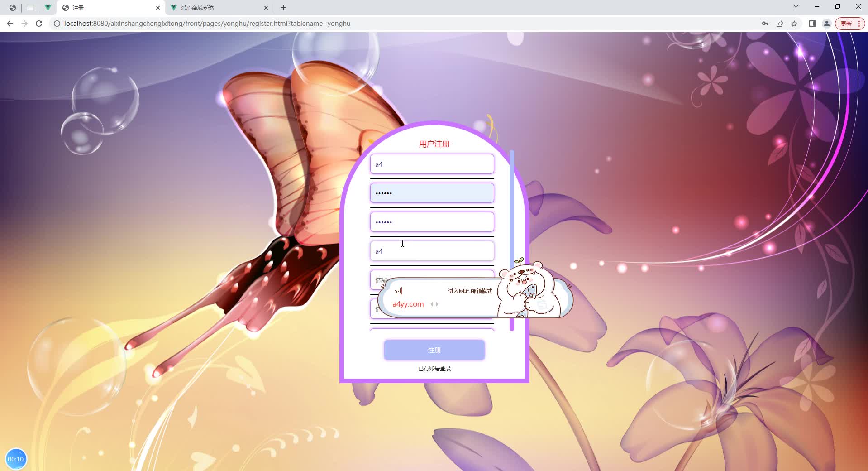The width and height of the screenshot is (868, 471).
Task: Select the 注册 tab
Action: click(x=111, y=8)
